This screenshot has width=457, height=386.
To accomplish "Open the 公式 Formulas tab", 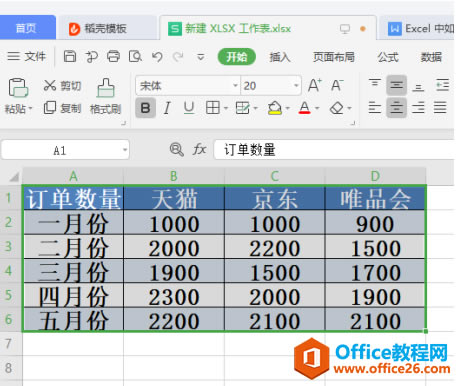I will coord(388,57).
